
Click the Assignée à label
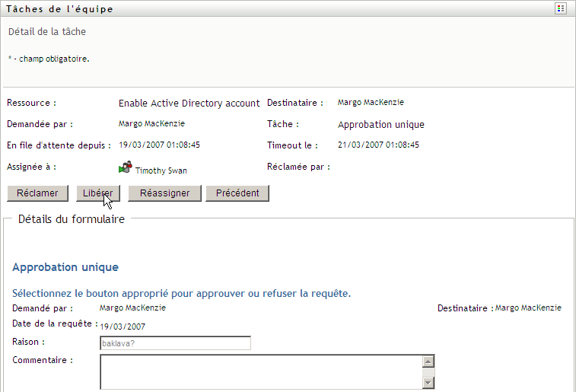click(x=32, y=167)
